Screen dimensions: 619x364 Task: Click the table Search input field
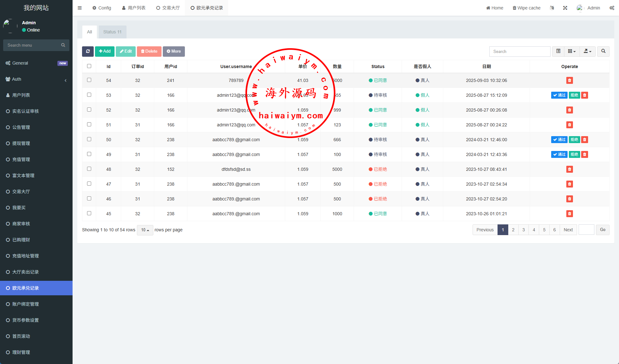520,51
